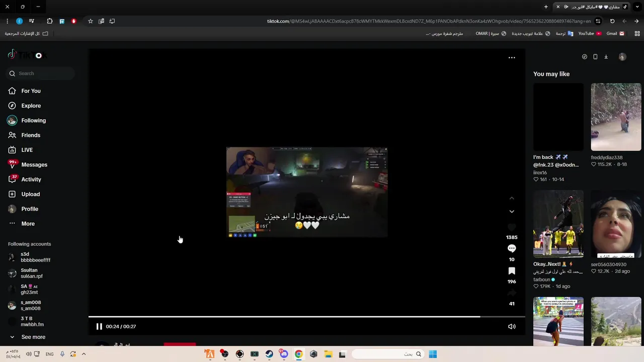Image resolution: width=644 pixels, height=362 pixels.
Task: Open the browser three-dots menu
Action: click(7, 21)
